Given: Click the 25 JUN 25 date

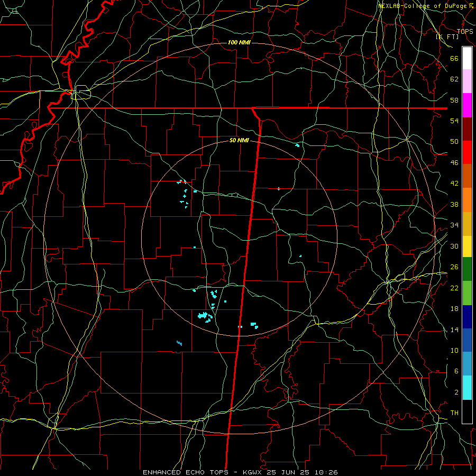Looking at the screenshot, I should coord(289,472).
